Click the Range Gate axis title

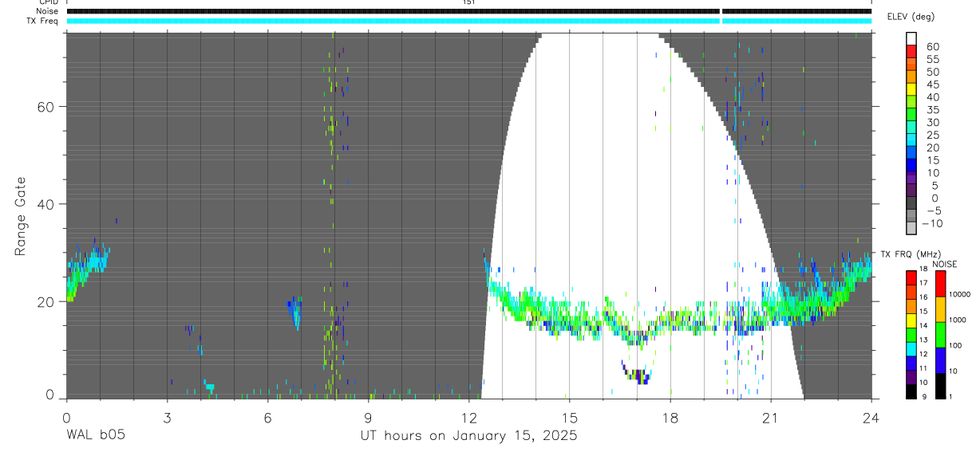coord(21,216)
